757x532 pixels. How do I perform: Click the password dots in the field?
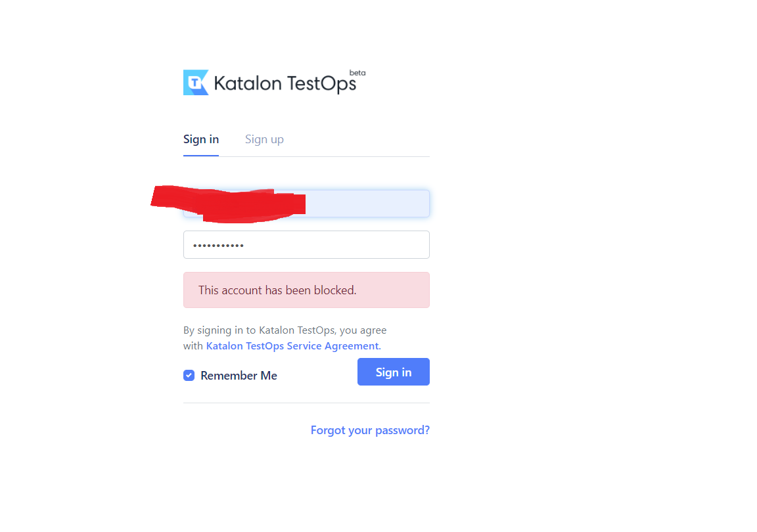point(218,246)
